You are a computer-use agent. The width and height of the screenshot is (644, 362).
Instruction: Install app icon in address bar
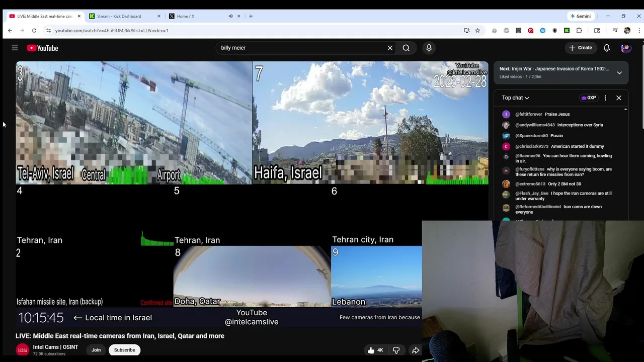tap(466, 31)
